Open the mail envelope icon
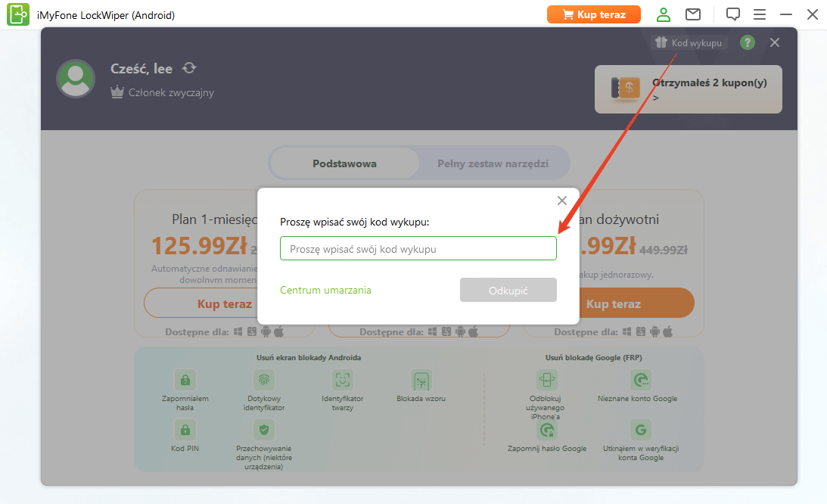Viewport: 827px width, 504px height. coord(693,14)
